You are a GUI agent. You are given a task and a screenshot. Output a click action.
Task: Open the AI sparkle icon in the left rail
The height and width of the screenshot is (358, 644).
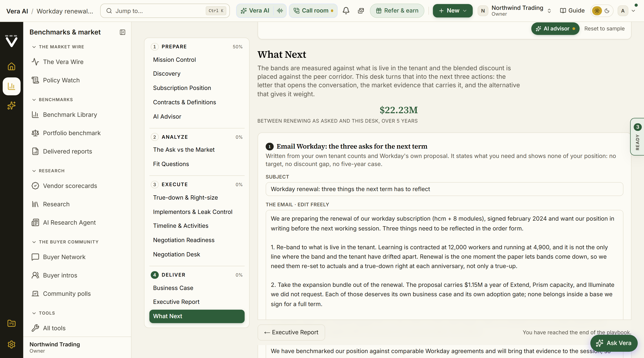click(11, 106)
